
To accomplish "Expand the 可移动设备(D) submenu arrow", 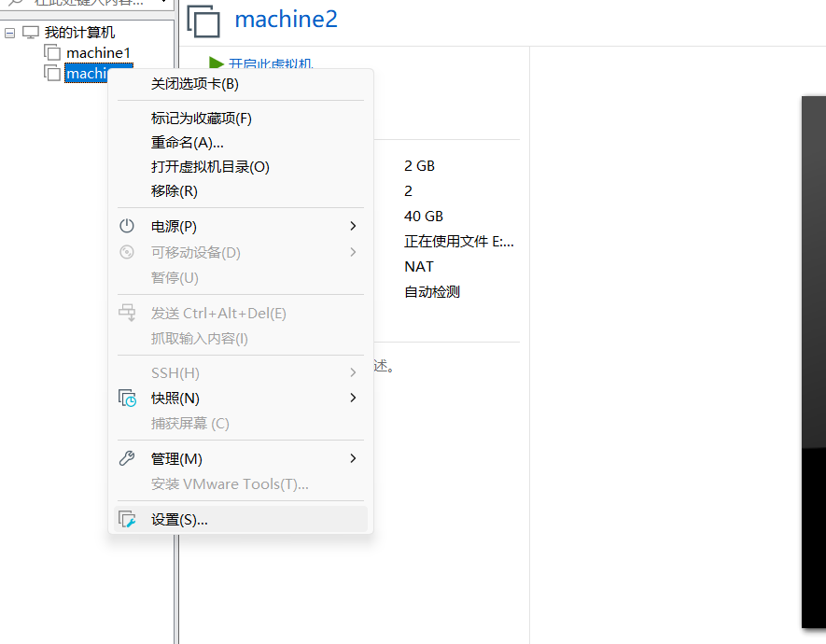I will (x=353, y=252).
